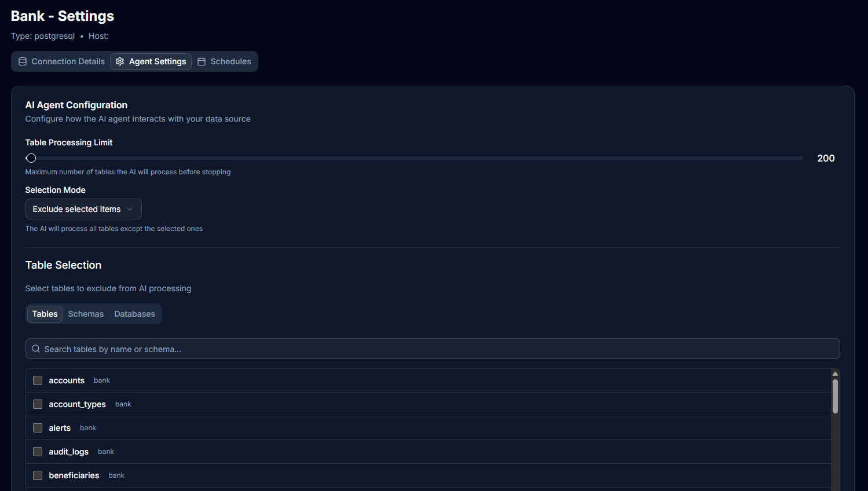Screen dimensions: 868x491
Task: Click the 200 limit value
Action: [x=826, y=158]
